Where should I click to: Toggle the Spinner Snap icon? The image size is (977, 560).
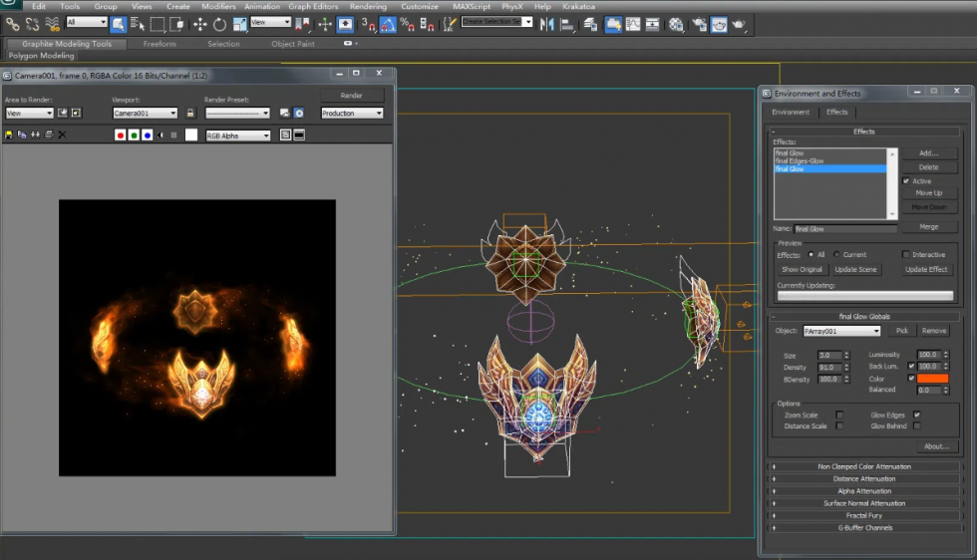click(x=427, y=24)
